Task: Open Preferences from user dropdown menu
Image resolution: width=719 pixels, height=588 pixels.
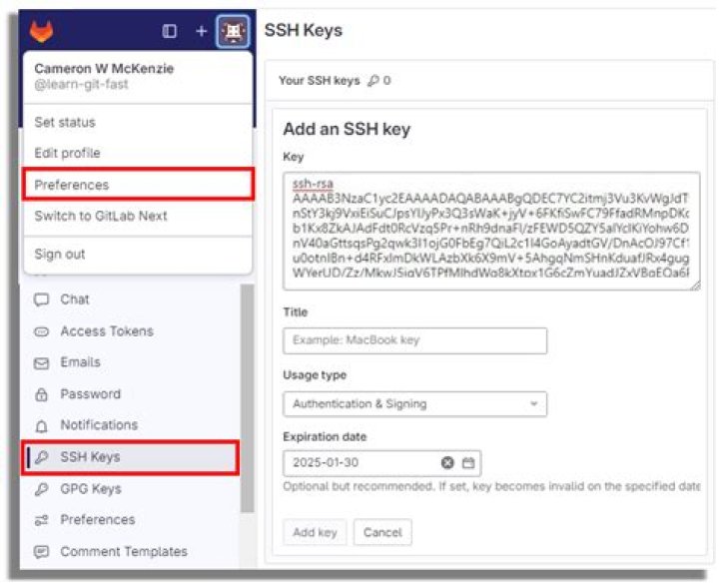Action: 138,185
